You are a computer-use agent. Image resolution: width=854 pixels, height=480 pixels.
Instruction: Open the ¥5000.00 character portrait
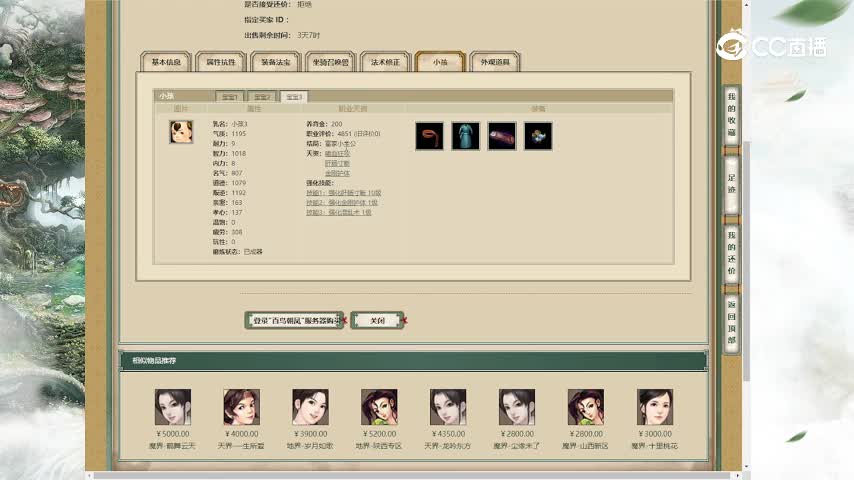(x=173, y=407)
